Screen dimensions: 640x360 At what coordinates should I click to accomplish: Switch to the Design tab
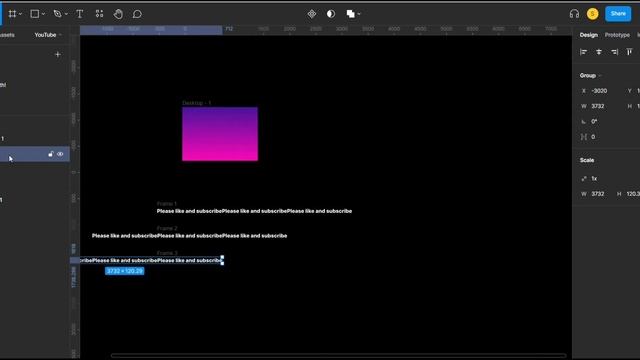tap(589, 35)
